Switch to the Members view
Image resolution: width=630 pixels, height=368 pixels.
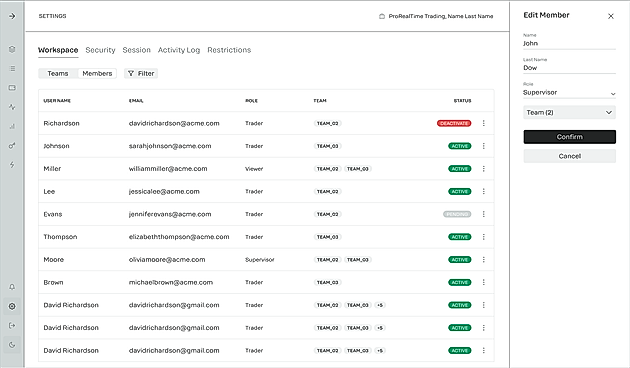point(97,74)
